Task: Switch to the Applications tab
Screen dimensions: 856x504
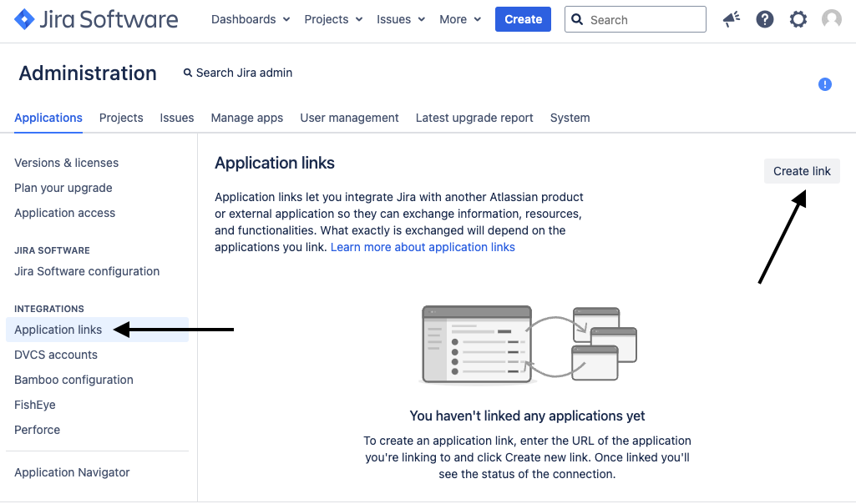Action: 48,118
